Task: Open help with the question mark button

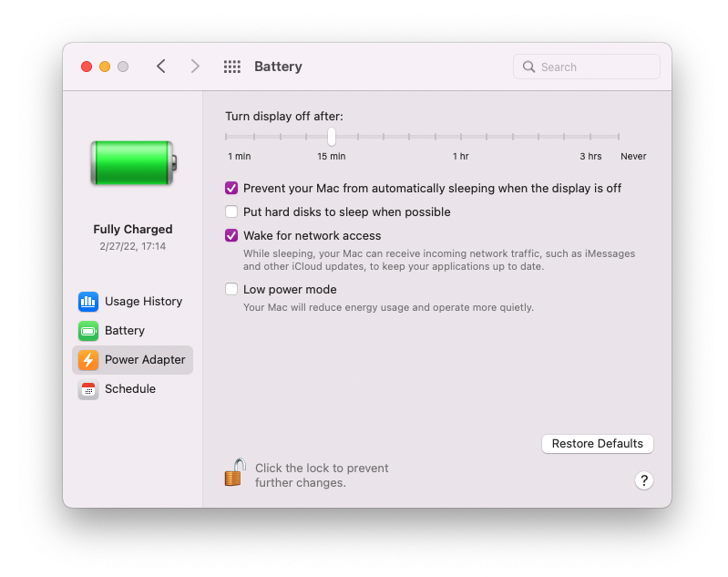Action: (x=643, y=480)
